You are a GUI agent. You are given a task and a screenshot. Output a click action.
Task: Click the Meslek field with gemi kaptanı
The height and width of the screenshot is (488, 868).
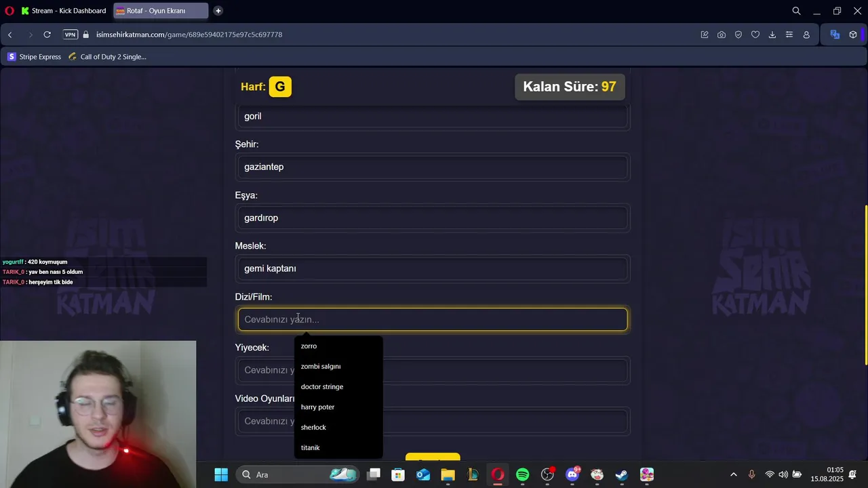click(x=433, y=268)
